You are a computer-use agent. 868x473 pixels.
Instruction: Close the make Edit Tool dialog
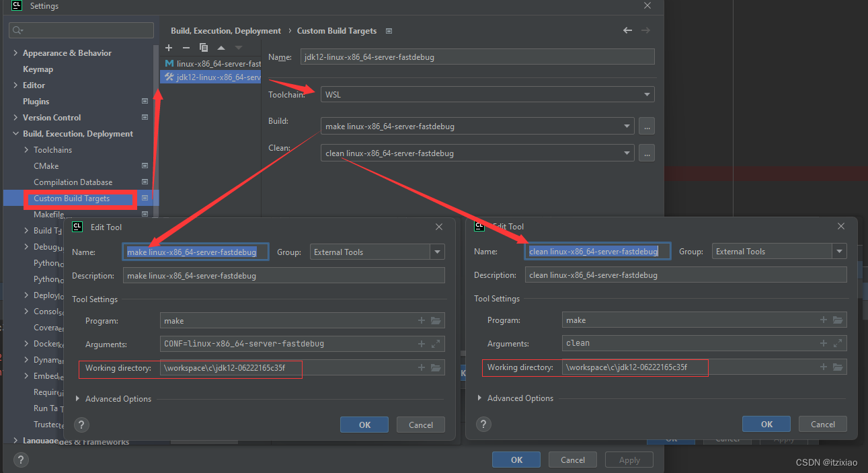(x=439, y=227)
